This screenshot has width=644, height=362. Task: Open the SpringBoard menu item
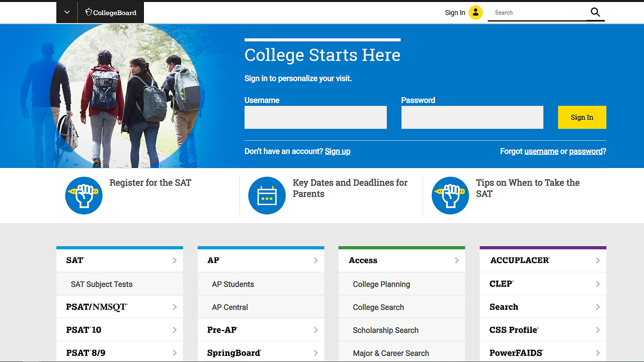pos(261,352)
